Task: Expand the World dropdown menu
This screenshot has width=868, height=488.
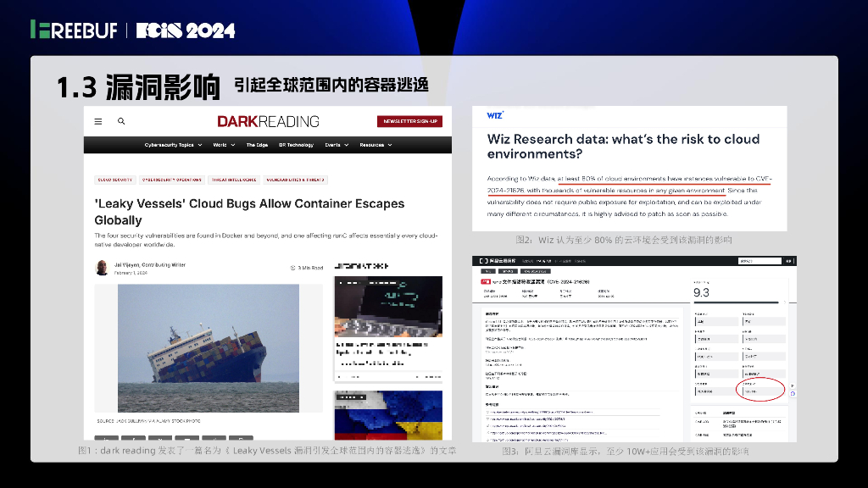Action: point(221,144)
